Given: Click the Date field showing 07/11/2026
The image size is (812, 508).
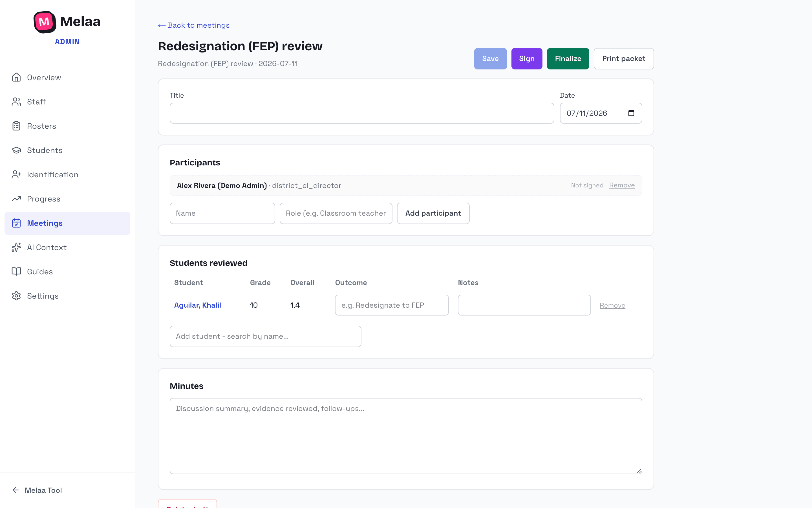Looking at the screenshot, I should (601, 113).
